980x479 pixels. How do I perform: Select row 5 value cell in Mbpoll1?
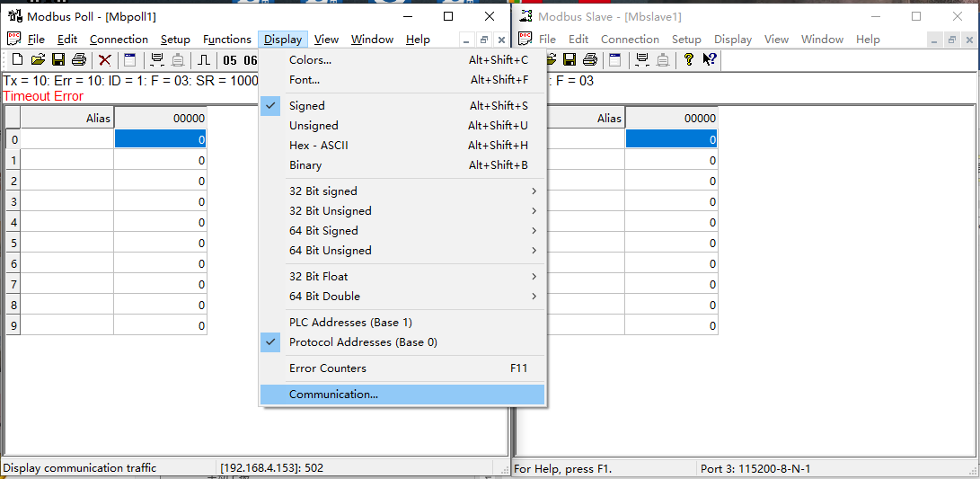click(160, 243)
